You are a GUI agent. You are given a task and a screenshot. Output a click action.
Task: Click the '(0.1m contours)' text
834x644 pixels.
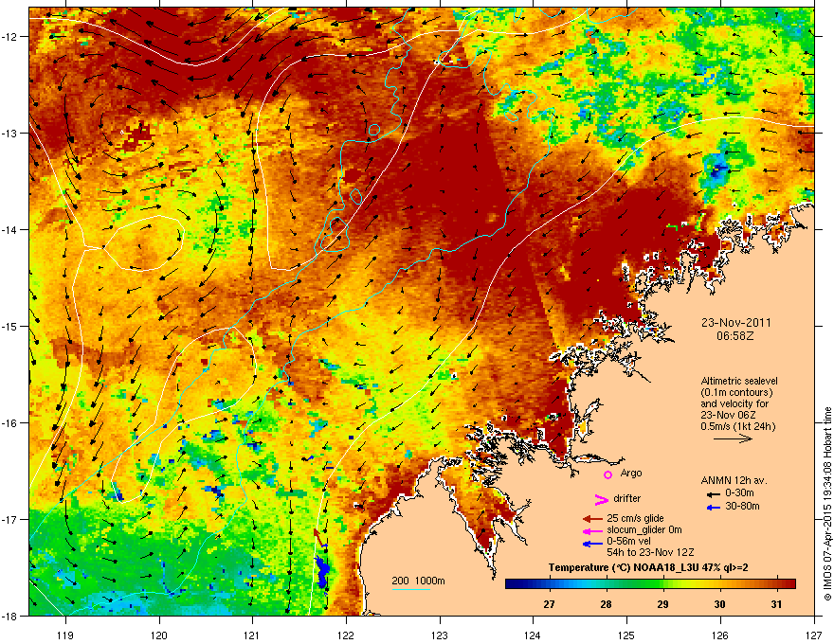pyautogui.click(x=736, y=393)
